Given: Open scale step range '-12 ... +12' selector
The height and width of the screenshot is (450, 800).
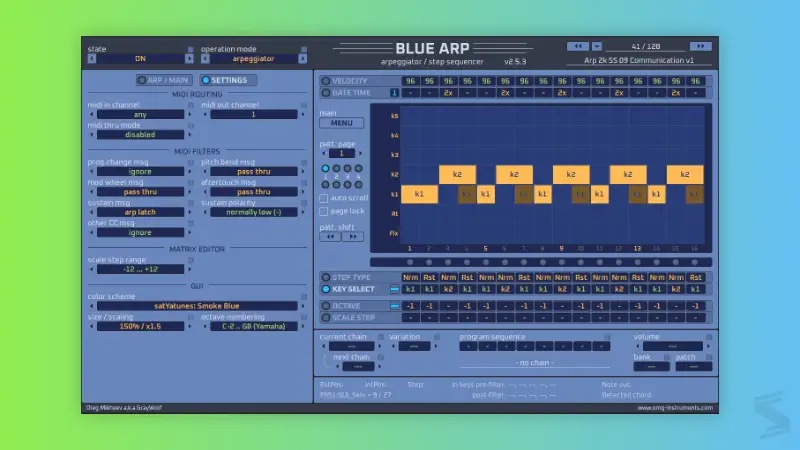Looking at the screenshot, I should 140,269.
